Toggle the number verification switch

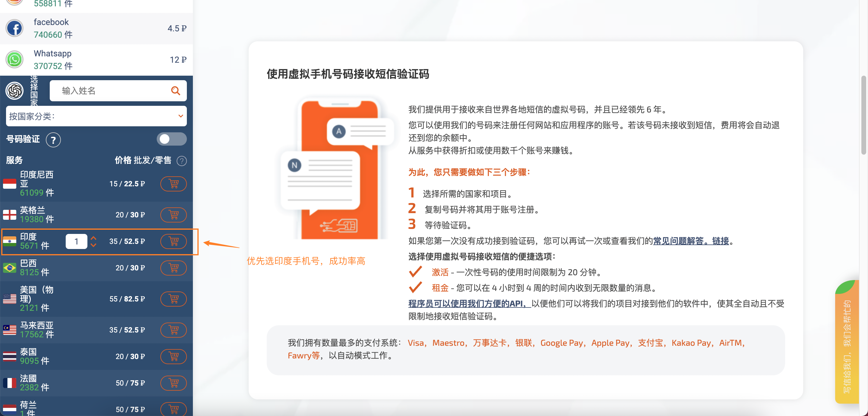[171, 139]
